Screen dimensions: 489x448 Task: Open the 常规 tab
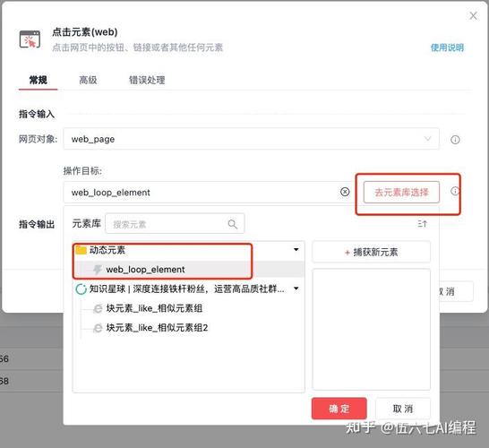(38, 80)
